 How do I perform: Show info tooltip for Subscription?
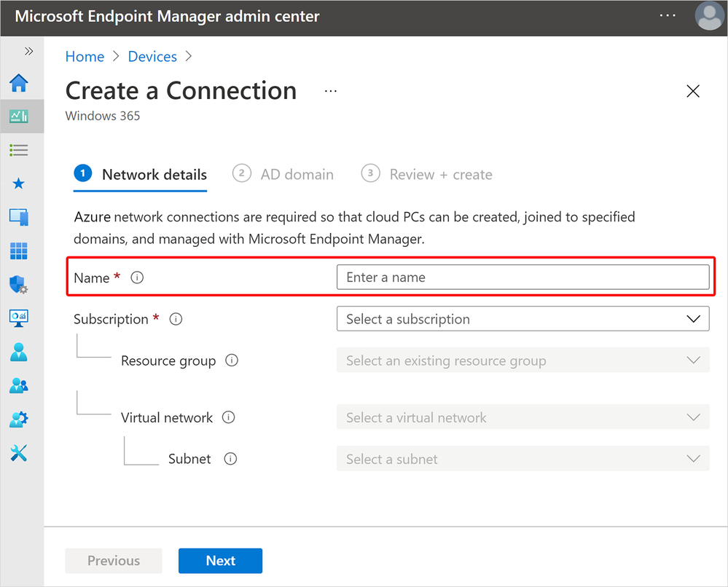[176, 319]
